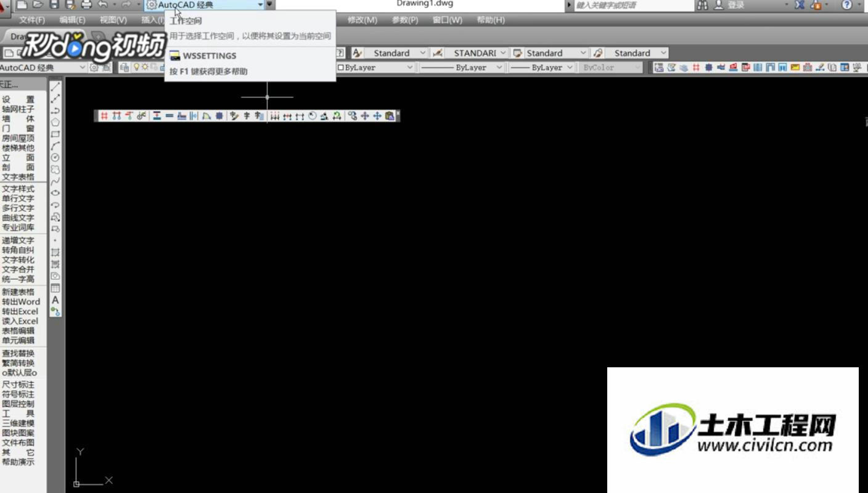Select the Ellipse draw tool

[55, 193]
